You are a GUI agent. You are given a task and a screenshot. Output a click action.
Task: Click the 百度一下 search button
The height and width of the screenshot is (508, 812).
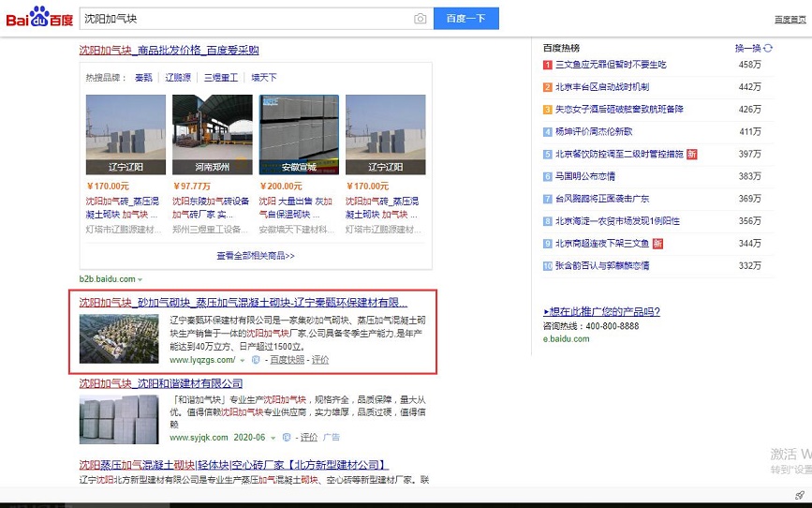coord(466,18)
